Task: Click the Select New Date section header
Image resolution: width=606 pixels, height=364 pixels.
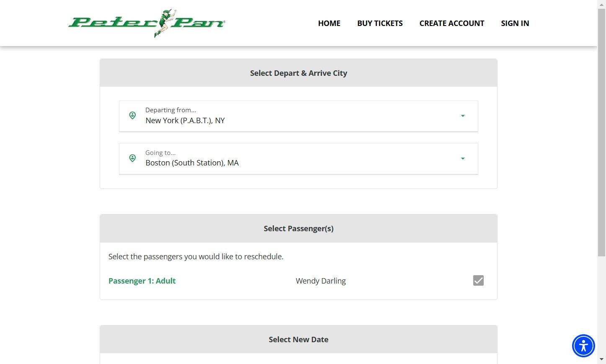Action: [298, 340]
